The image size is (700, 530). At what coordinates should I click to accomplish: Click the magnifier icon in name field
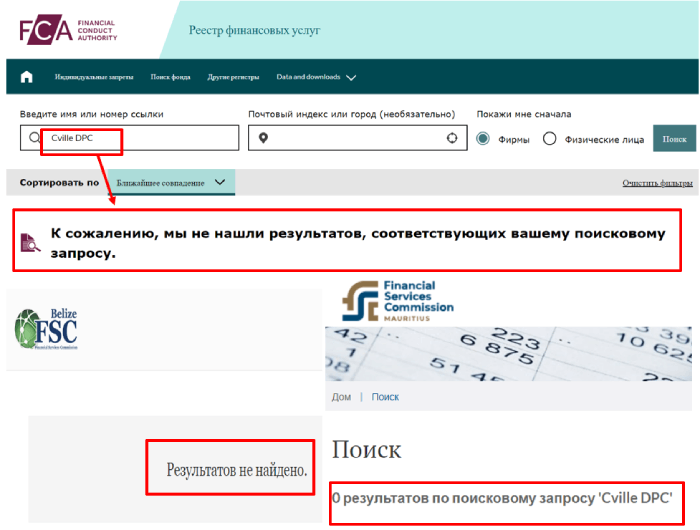(34, 138)
